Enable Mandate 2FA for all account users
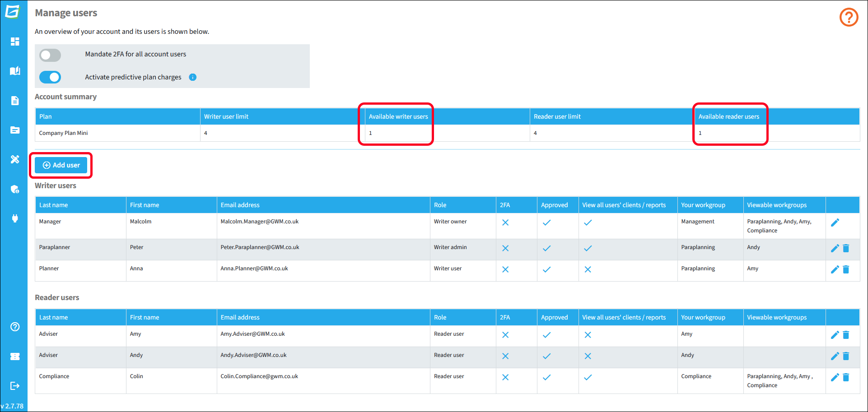 coord(50,55)
